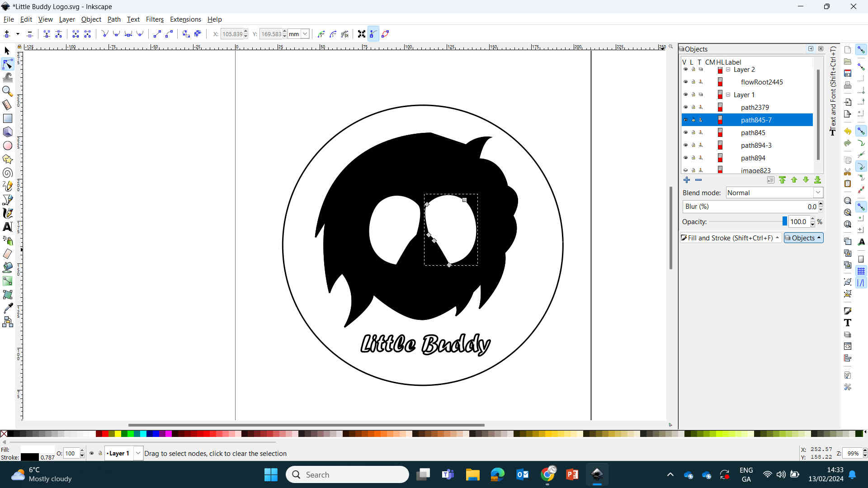Make selected segments lines
868x488 pixels.
pos(157,34)
